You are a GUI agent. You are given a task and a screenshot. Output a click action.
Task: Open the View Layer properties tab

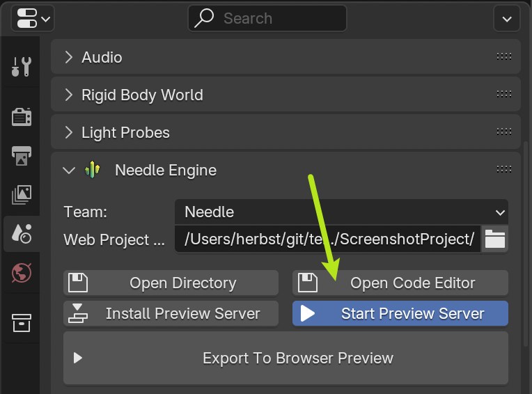22,195
